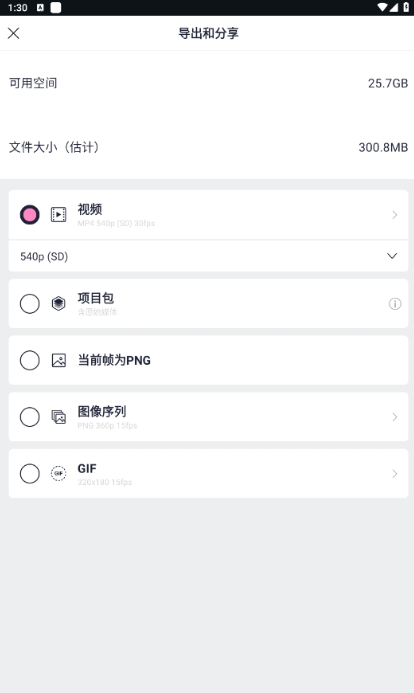This screenshot has width=414, height=693.
Task: Select the 当前帧为PNG radio button
Action: click(30, 360)
